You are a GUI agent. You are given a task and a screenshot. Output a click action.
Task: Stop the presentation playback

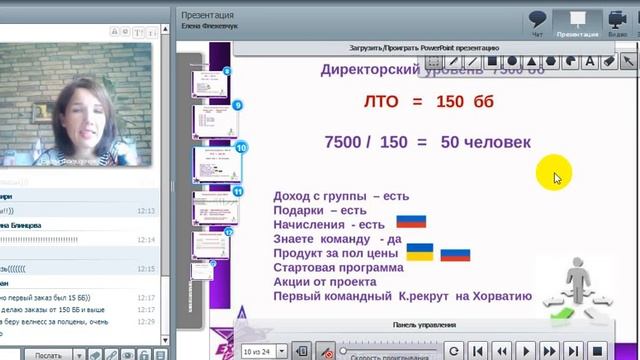[x=597, y=351]
